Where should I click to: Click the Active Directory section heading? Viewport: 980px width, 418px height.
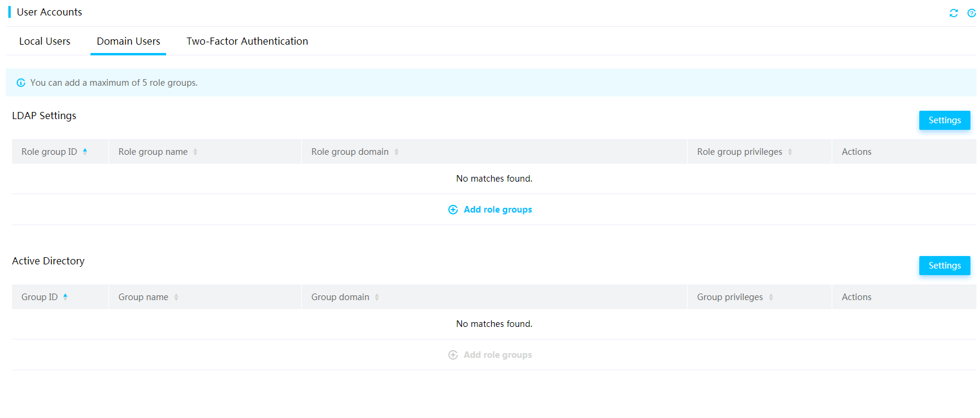click(48, 261)
